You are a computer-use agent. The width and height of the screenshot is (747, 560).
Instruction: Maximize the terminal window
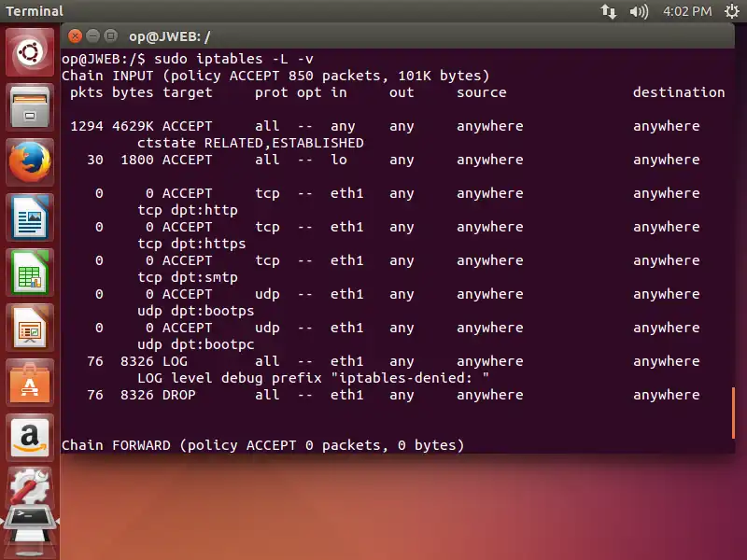pyautogui.click(x=109, y=36)
